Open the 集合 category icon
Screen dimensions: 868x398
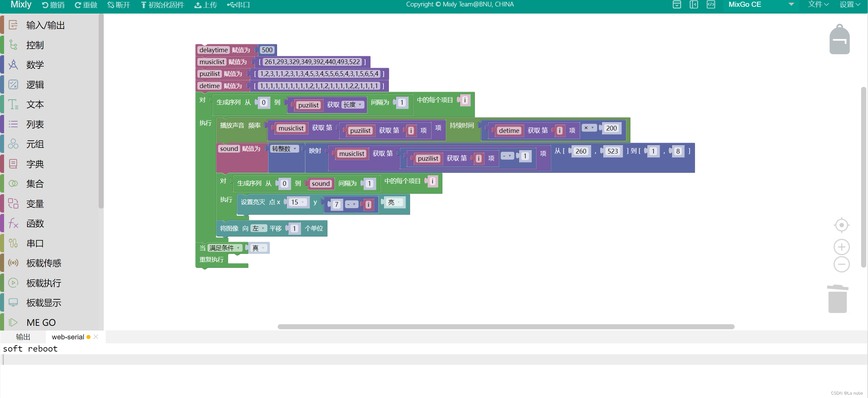pos(13,183)
